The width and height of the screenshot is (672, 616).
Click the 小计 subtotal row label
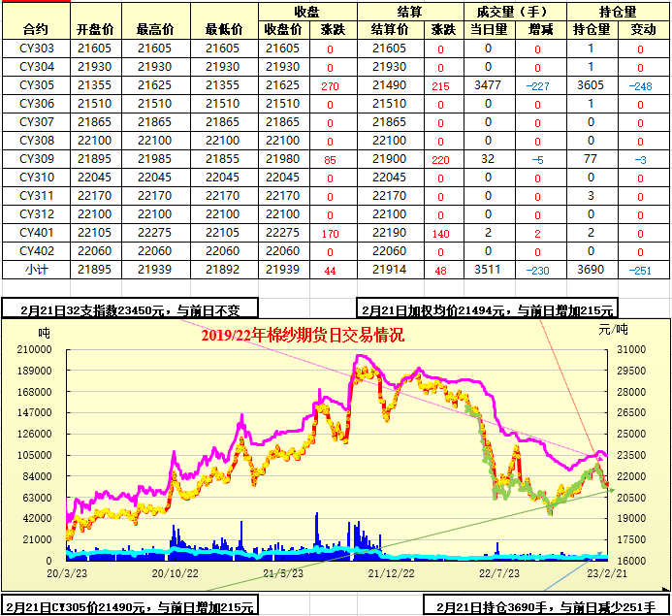coord(35,270)
